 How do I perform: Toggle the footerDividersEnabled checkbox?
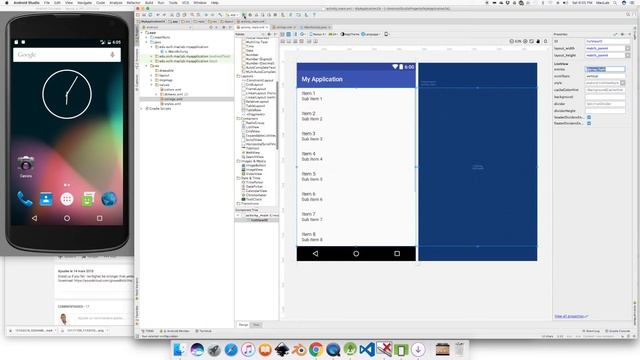click(x=589, y=123)
